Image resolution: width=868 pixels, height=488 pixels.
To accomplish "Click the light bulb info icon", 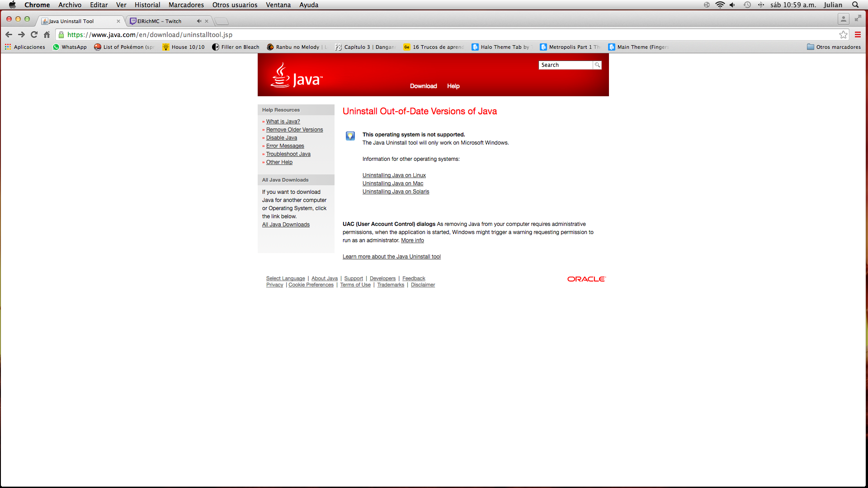I will [350, 136].
